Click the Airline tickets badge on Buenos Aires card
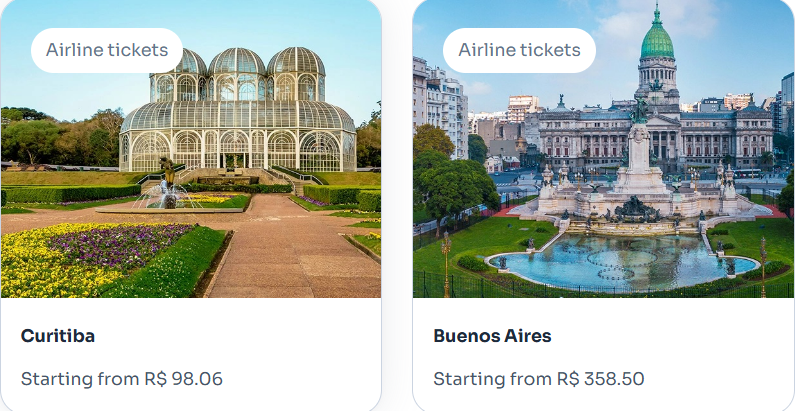This screenshot has height=411, width=799. [x=519, y=50]
